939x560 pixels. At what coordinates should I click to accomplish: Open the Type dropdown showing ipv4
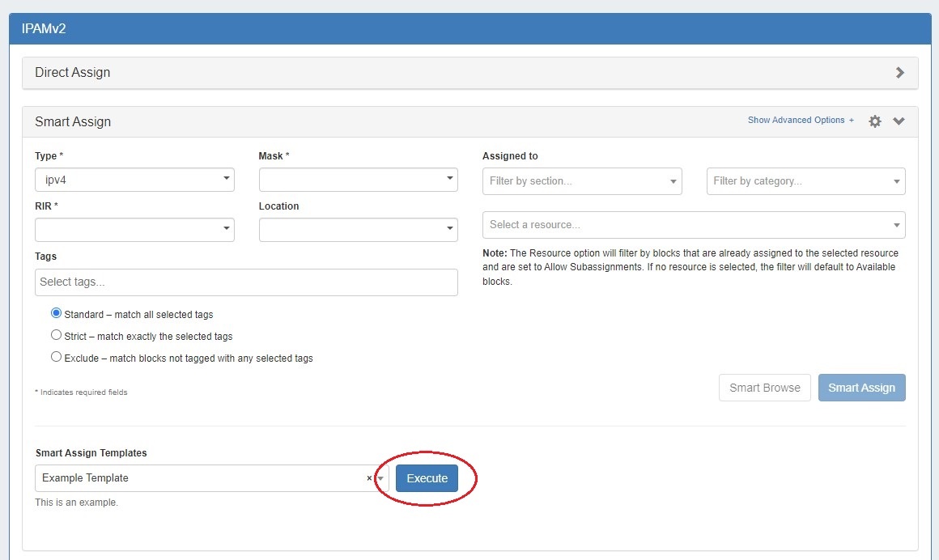point(134,180)
